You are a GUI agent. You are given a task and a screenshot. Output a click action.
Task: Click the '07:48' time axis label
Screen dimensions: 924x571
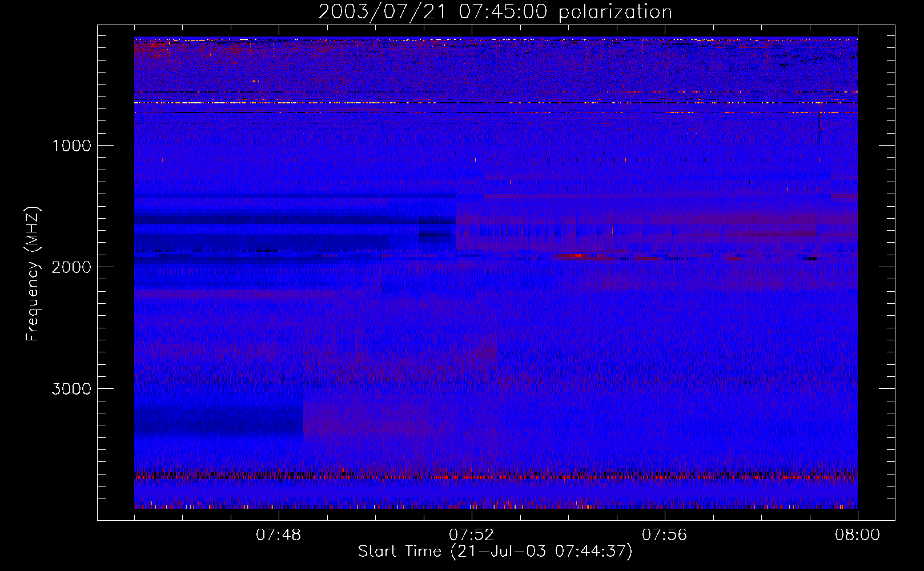click(279, 535)
